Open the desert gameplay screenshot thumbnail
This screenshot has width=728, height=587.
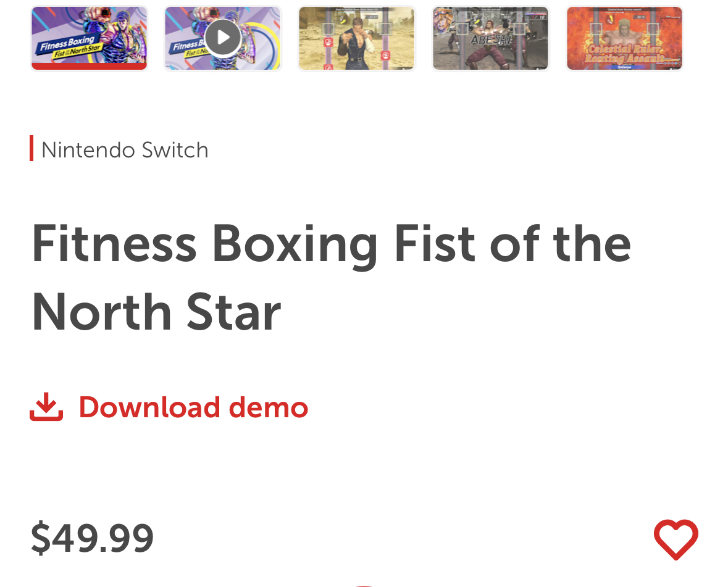(357, 38)
